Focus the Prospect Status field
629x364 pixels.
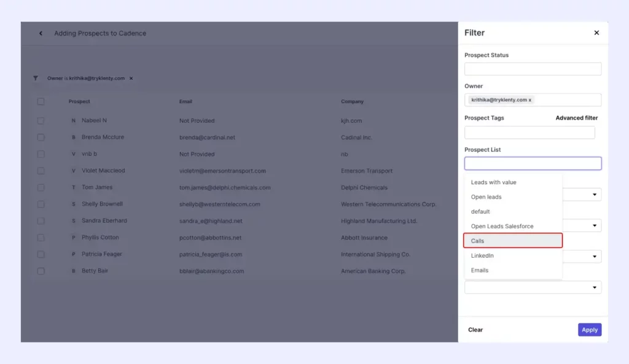click(x=533, y=69)
